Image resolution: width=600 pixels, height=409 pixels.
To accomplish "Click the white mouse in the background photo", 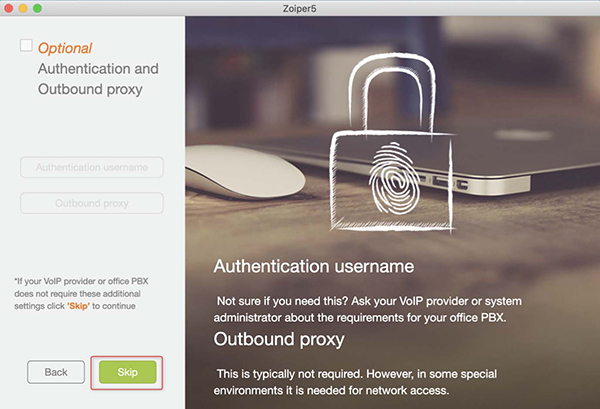I will [x=245, y=172].
